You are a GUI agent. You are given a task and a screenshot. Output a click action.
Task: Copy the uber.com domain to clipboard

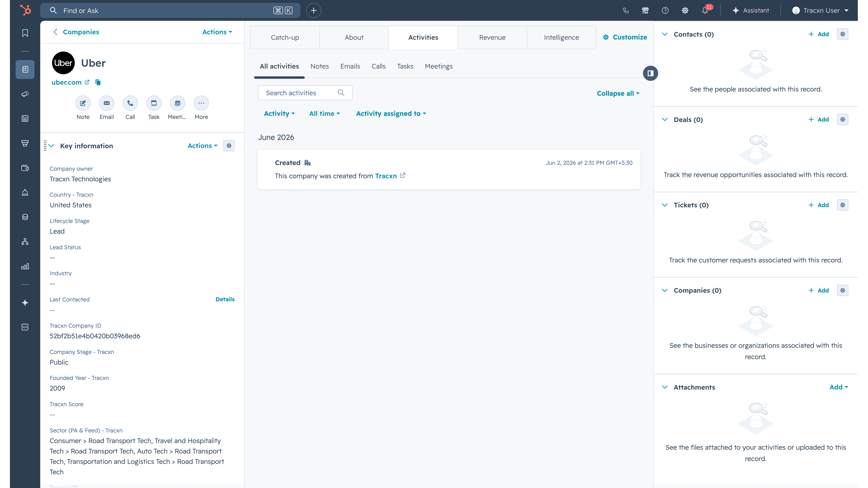point(98,82)
